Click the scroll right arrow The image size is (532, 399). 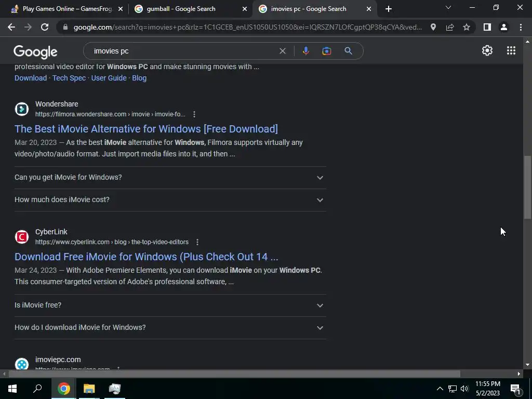[x=519, y=374]
